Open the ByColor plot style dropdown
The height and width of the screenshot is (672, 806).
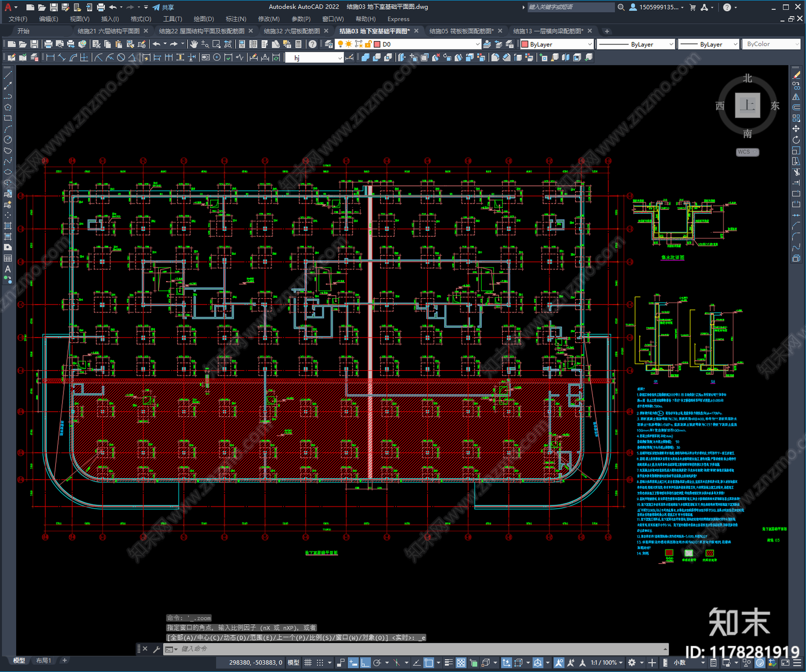[796, 44]
